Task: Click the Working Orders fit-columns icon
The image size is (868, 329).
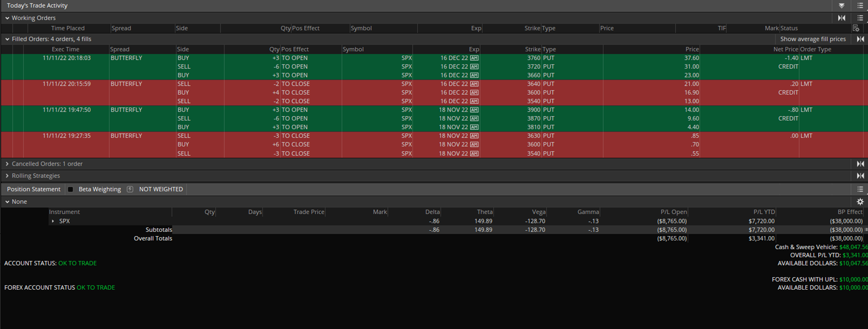Action: [x=842, y=18]
